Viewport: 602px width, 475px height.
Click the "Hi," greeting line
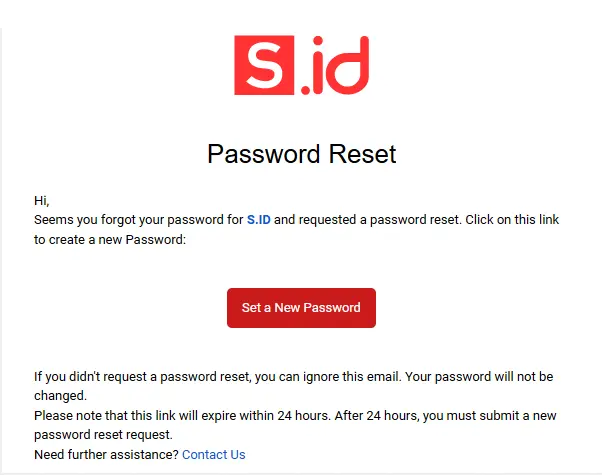click(x=41, y=200)
